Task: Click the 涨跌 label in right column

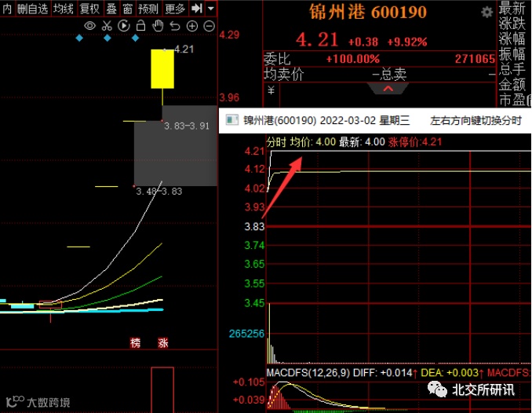Action: [x=512, y=23]
